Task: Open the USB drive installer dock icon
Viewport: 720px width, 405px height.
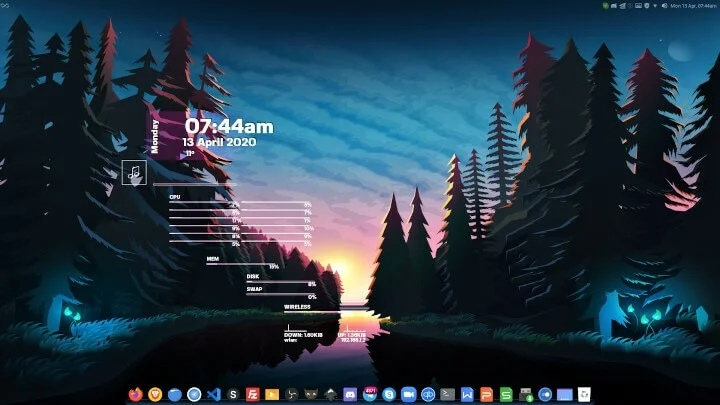Action: (x=526, y=394)
